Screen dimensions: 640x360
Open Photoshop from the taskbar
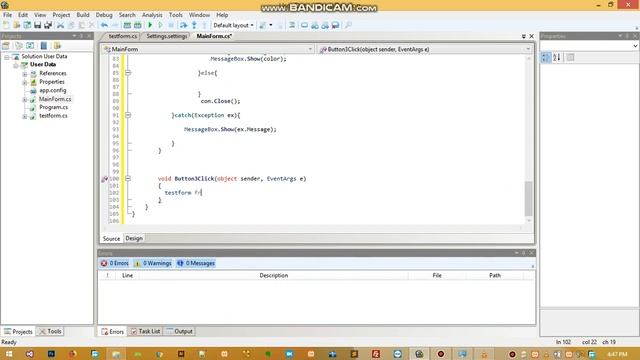point(51,354)
